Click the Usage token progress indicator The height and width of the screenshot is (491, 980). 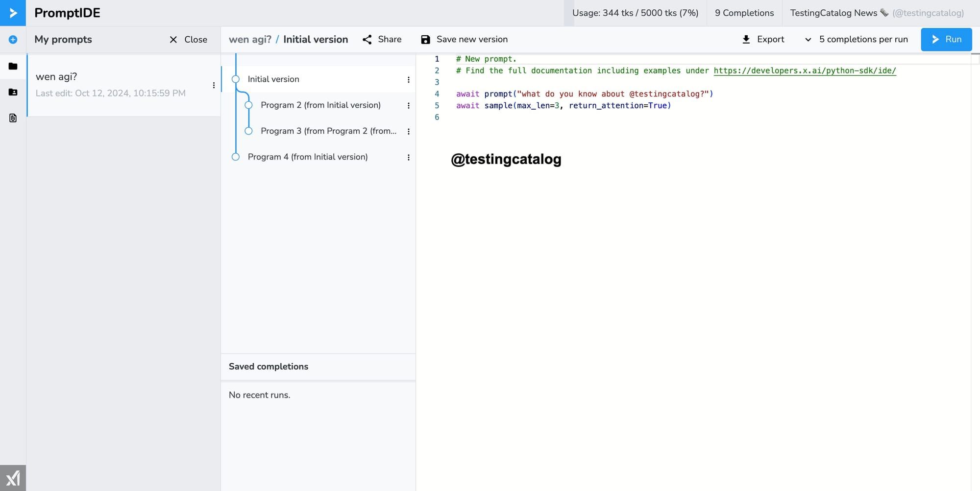pos(636,13)
